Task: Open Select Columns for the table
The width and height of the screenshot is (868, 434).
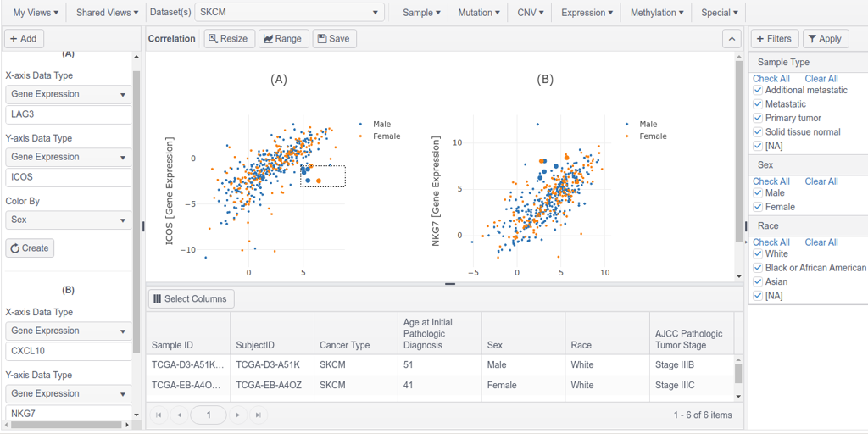Action: [x=191, y=299]
